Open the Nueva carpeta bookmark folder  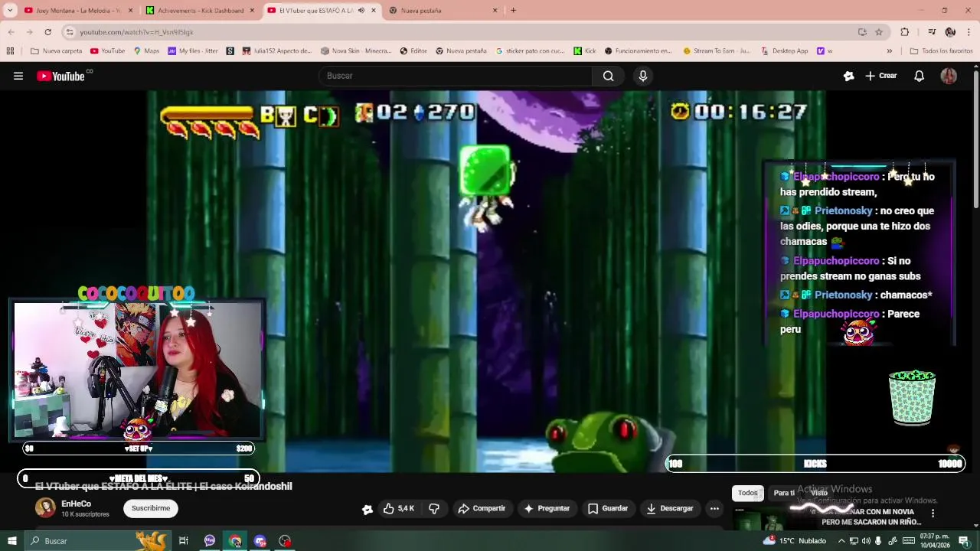(56, 51)
